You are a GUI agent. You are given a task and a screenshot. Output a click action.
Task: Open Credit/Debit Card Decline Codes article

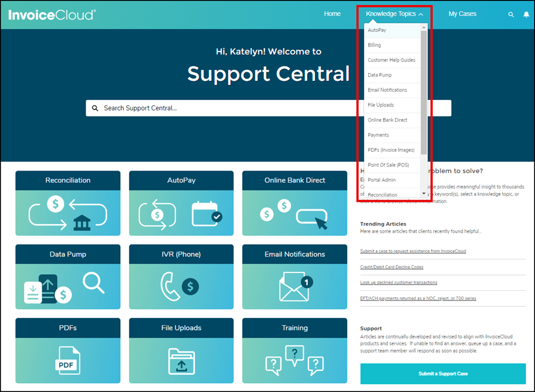click(392, 267)
